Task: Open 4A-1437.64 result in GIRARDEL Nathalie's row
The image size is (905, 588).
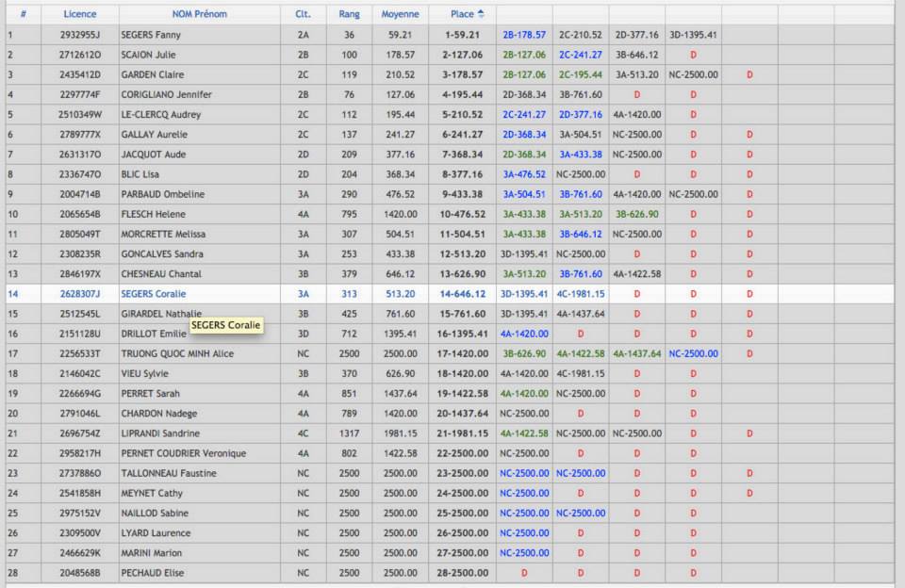Action: [580, 314]
